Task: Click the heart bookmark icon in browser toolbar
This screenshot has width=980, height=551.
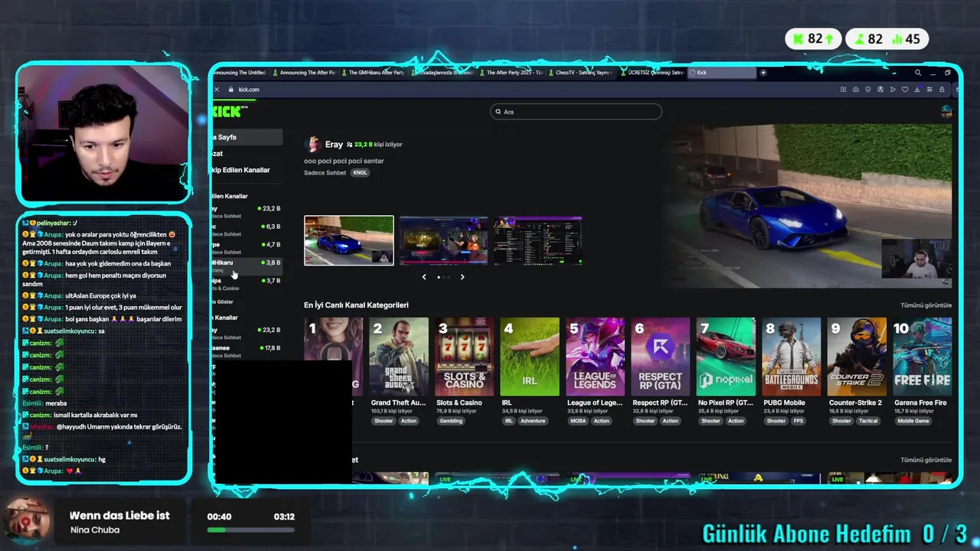Action: [x=905, y=90]
